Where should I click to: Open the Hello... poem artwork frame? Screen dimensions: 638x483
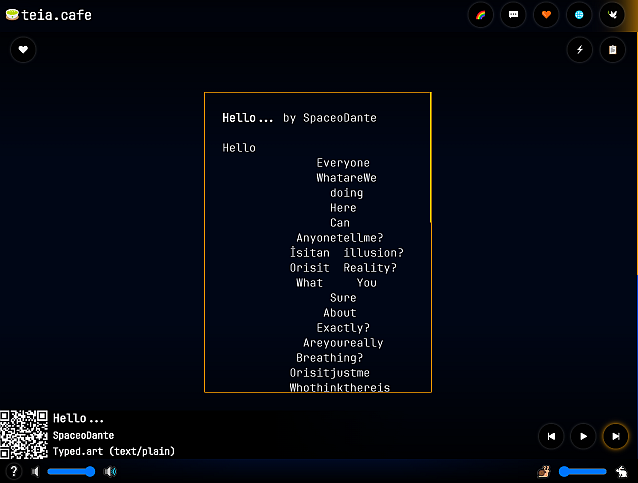318,243
